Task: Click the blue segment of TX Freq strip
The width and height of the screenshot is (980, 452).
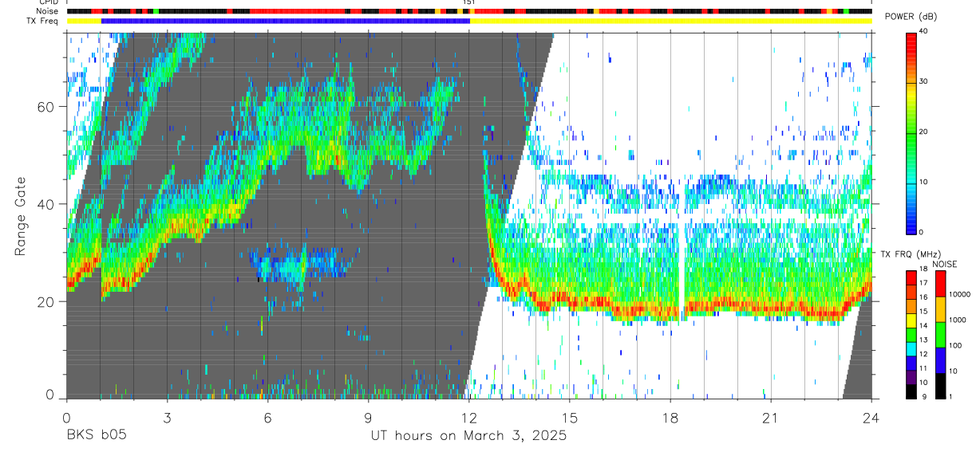Action: click(285, 21)
